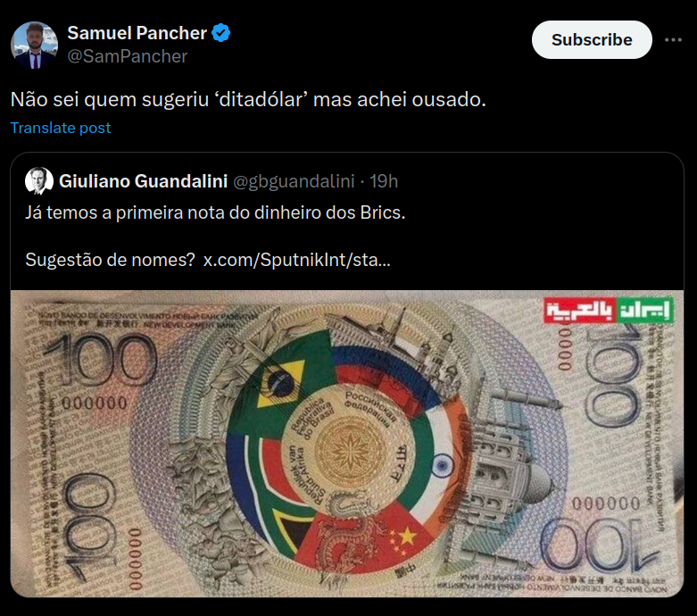Screen dimensions: 697x616
Task: Open the BRICS banknote image
Action: pos(347,444)
